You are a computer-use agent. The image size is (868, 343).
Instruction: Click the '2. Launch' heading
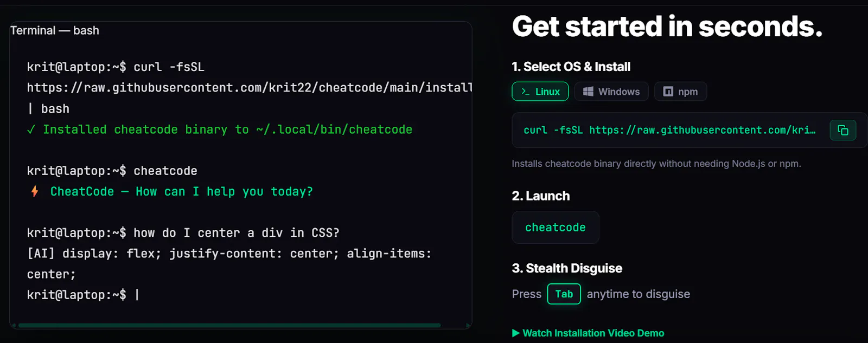[x=540, y=196]
